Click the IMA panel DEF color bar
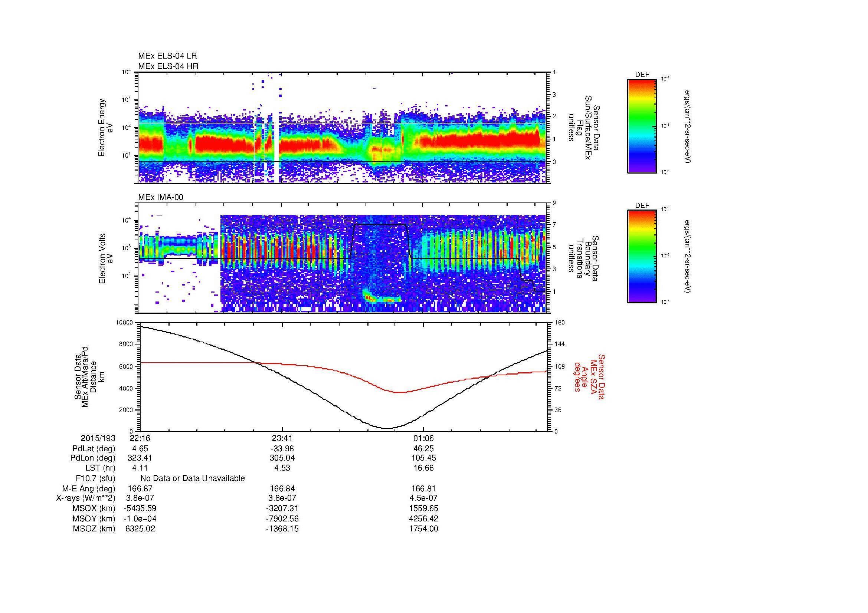868x613 pixels. click(642, 257)
